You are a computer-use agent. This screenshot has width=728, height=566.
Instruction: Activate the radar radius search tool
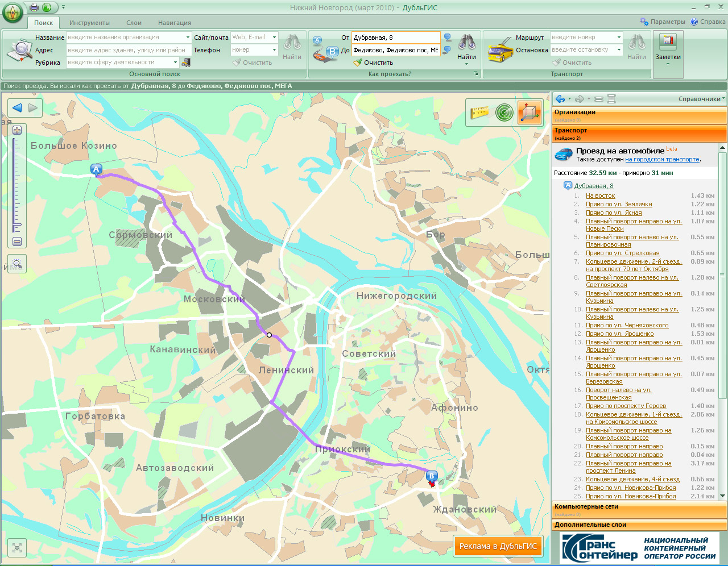(504, 113)
